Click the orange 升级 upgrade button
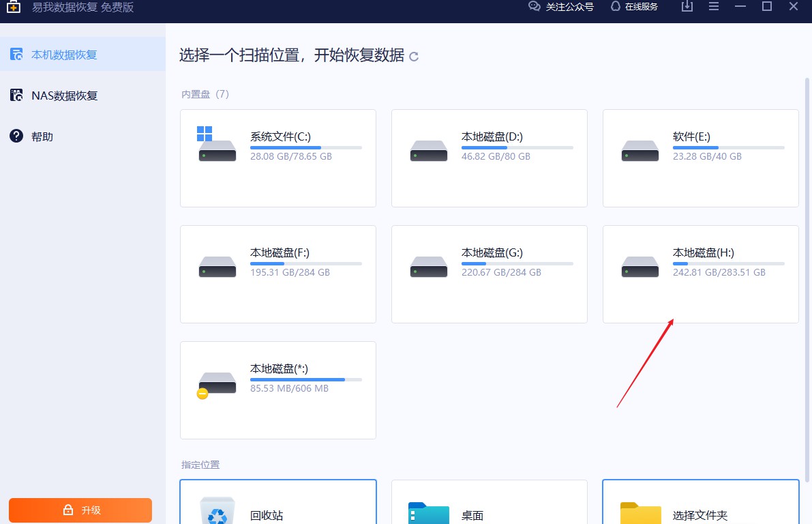Viewport: 812px width, 524px height. pos(80,510)
